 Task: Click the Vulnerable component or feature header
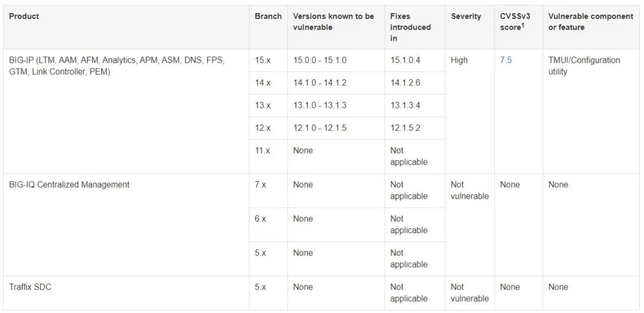[590, 21]
